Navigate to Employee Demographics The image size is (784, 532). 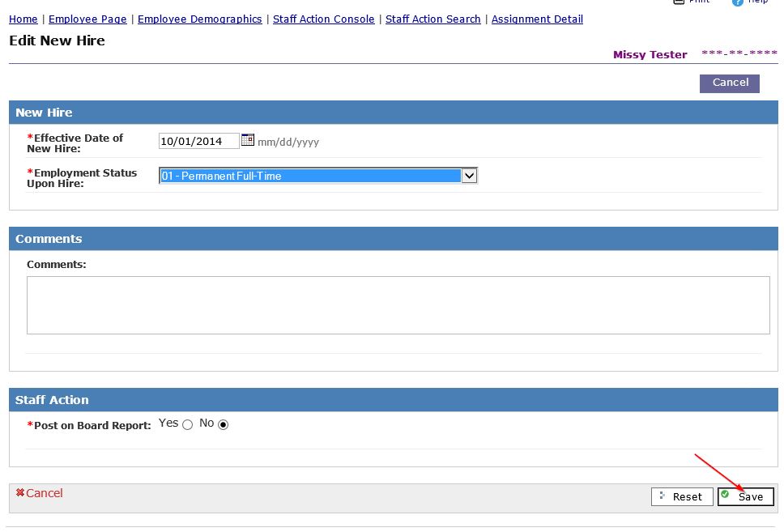[x=199, y=19]
